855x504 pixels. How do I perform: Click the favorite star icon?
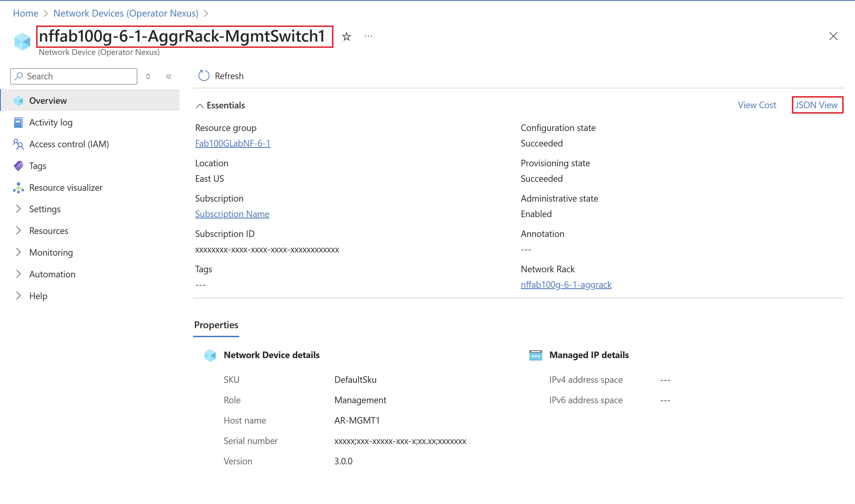coord(346,36)
